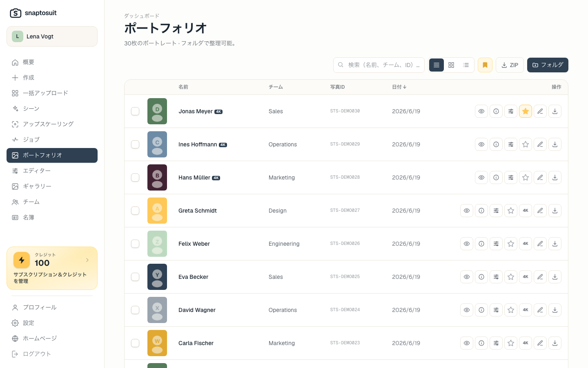
Task: Download all as ZIP
Action: tap(510, 65)
